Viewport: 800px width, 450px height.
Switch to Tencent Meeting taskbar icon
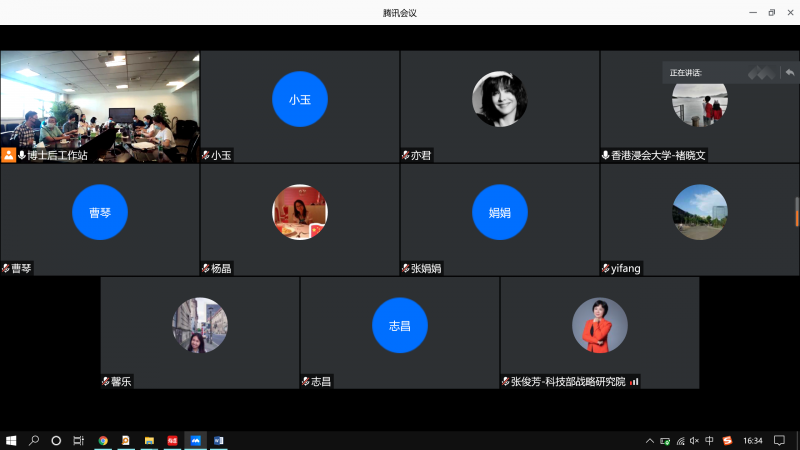click(x=195, y=440)
